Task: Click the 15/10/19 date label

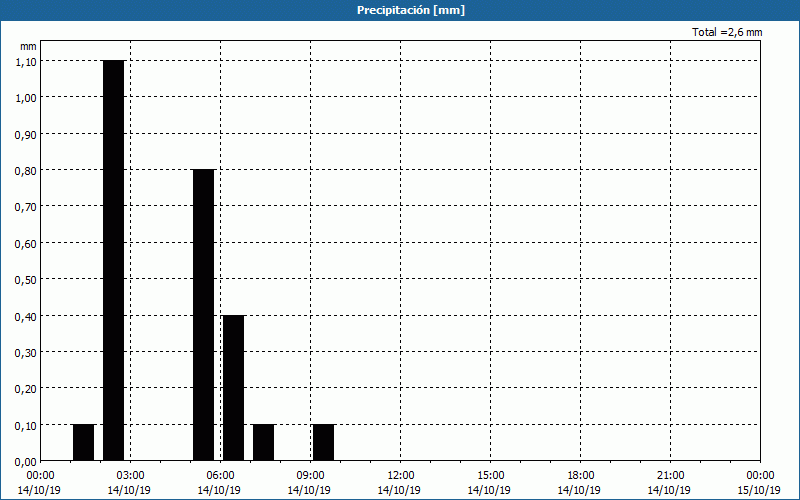Action: [759, 490]
